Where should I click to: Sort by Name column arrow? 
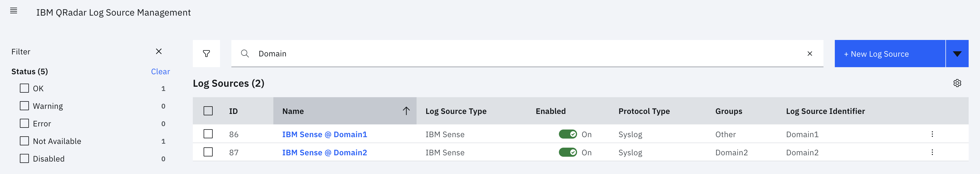coord(406,111)
